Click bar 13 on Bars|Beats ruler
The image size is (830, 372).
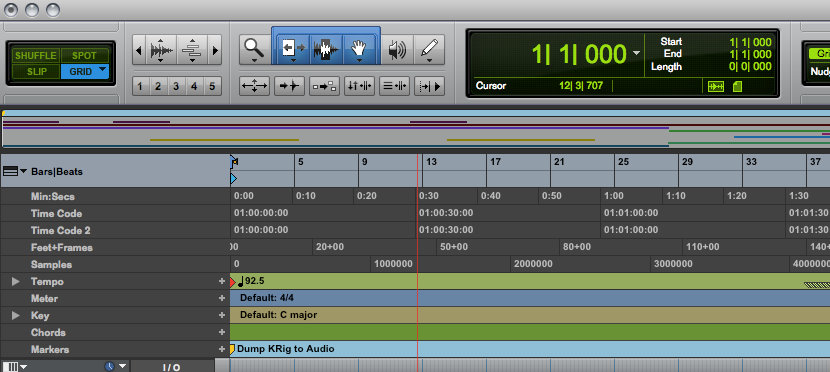tap(431, 162)
